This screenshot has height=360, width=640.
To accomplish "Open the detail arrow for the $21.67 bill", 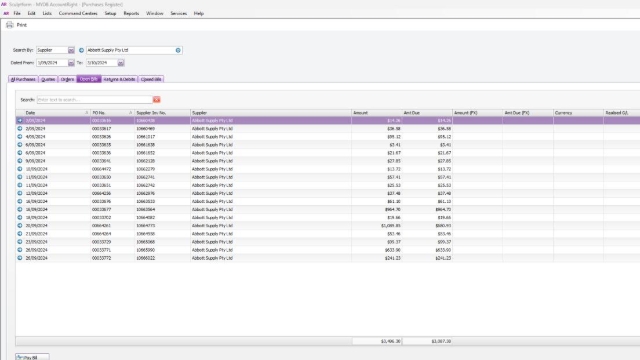I will 20,153.
